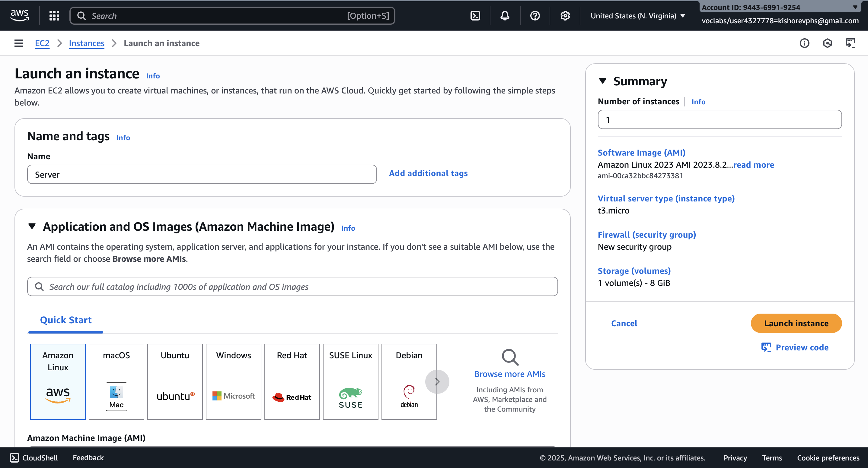Click the AMI carousel next arrow
The height and width of the screenshot is (468, 868).
click(x=437, y=381)
